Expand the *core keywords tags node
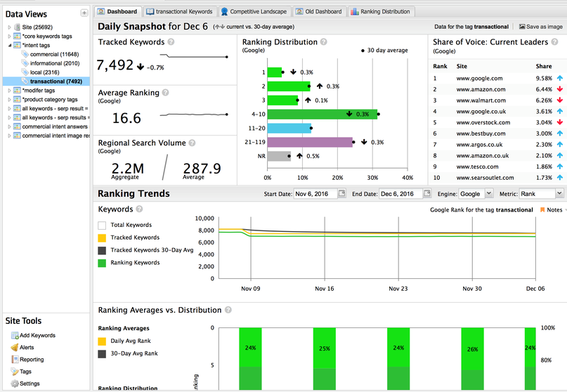Image resolution: width=567 pixels, height=392 pixels. pyautogui.click(x=9, y=36)
